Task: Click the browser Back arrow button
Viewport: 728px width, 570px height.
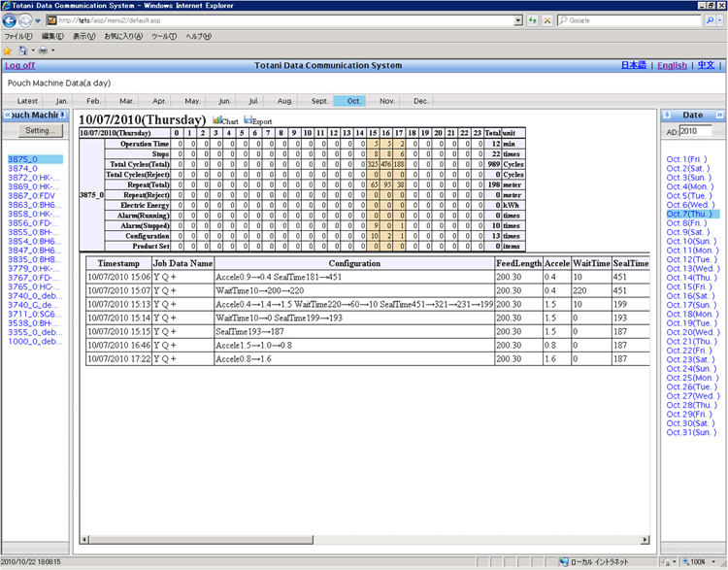Action: (10, 20)
